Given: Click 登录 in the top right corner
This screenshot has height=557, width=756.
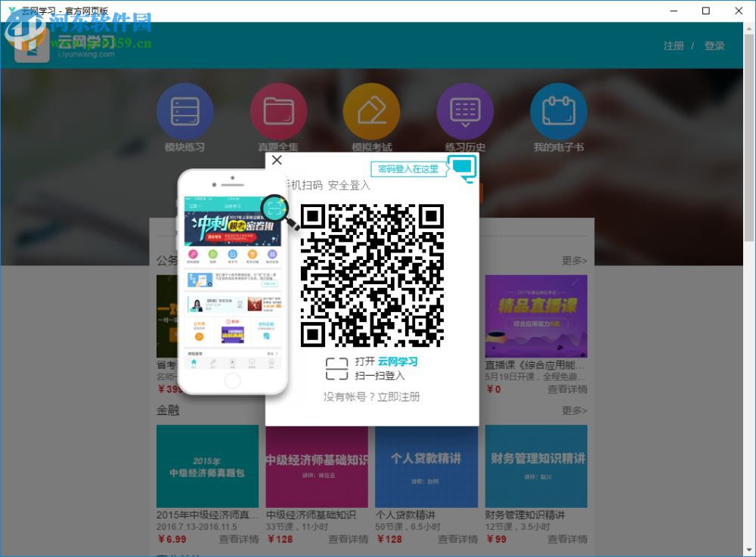Looking at the screenshot, I should click(x=714, y=45).
